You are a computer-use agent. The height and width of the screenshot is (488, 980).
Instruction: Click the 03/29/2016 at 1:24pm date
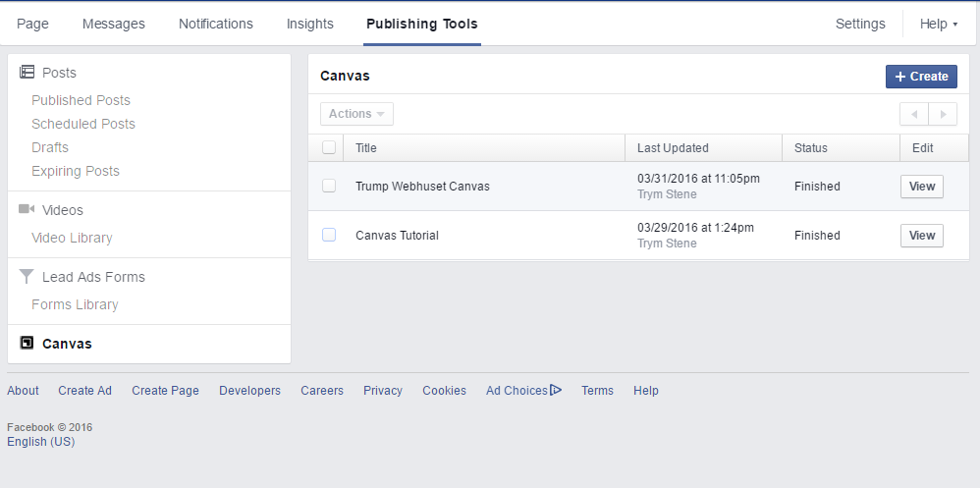click(695, 228)
